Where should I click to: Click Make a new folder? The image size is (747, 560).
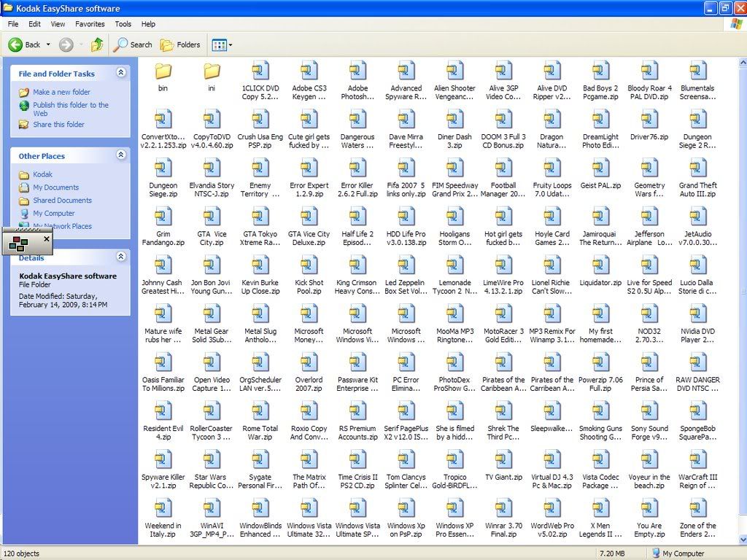[x=61, y=92]
